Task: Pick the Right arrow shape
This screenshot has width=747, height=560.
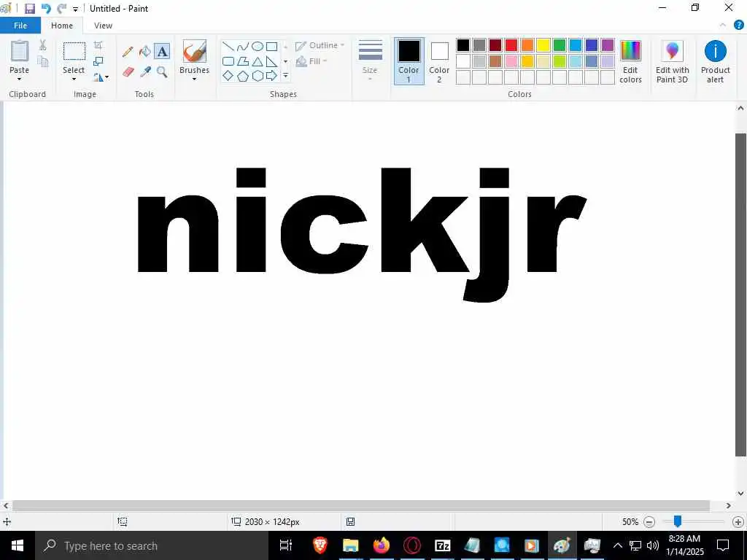Action: click(x=271, y=76)
